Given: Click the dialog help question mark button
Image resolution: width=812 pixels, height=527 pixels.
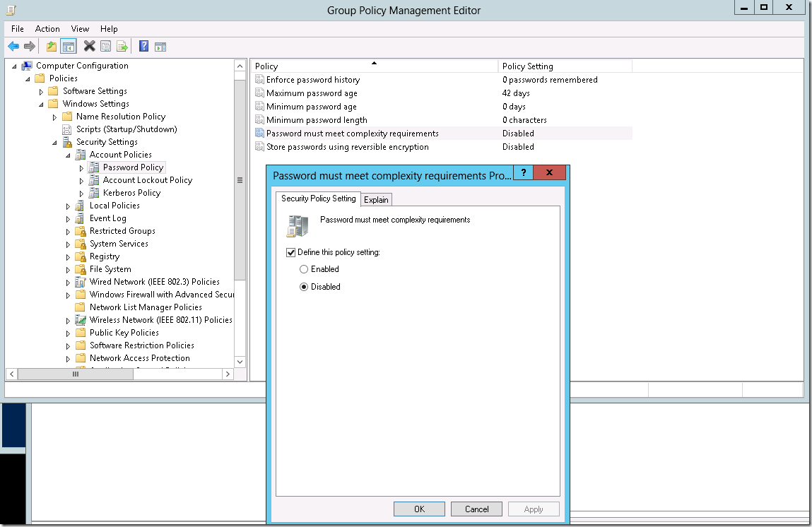Looking at the screenshot, I should click(x=524, y=173).
